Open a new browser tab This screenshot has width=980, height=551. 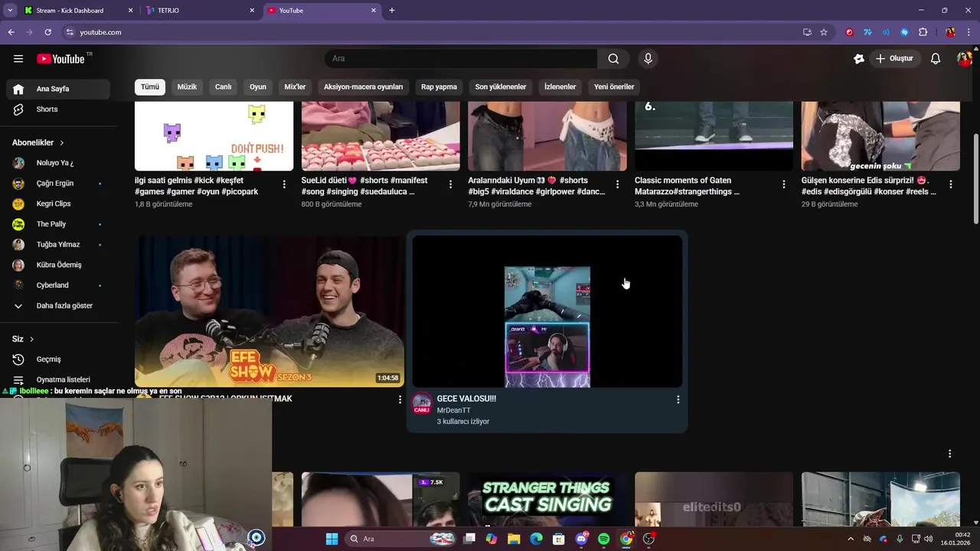coord(392,11)
